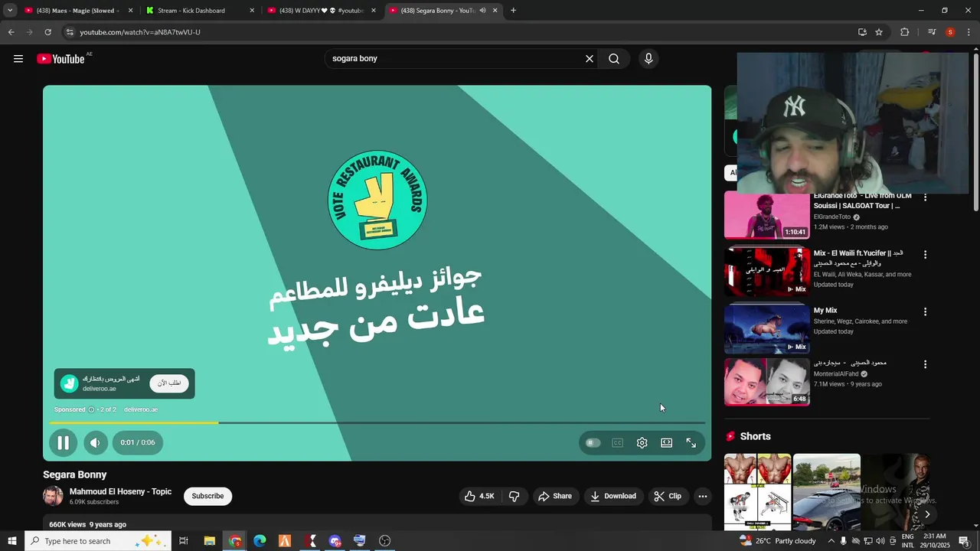
Task: Open Windows Start menu
Action: (11, 541)
